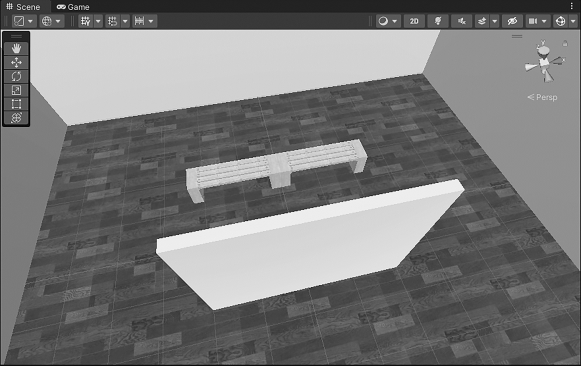Expand the scene camera settings dropdown
This screenshot has height=366, width=581.
tap(544, 21)
